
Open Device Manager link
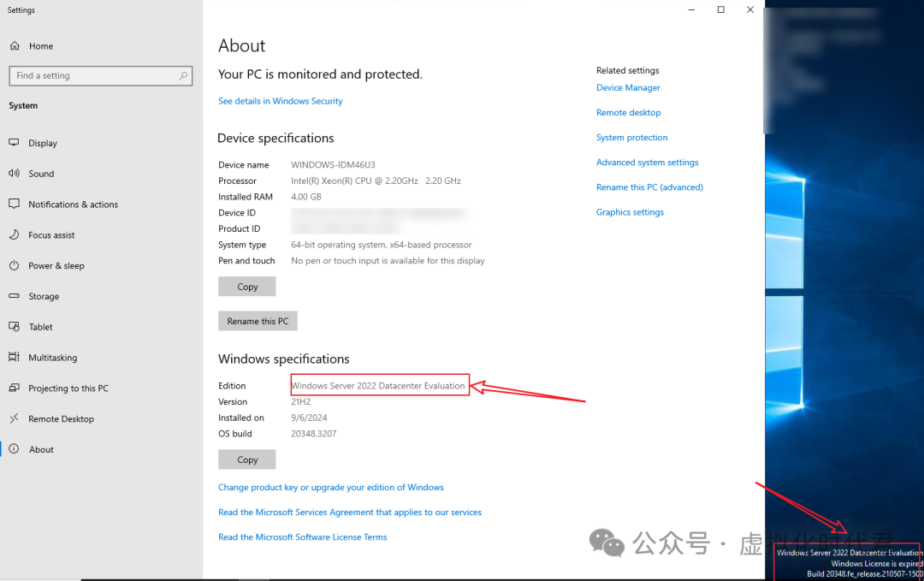click(628, 87)
